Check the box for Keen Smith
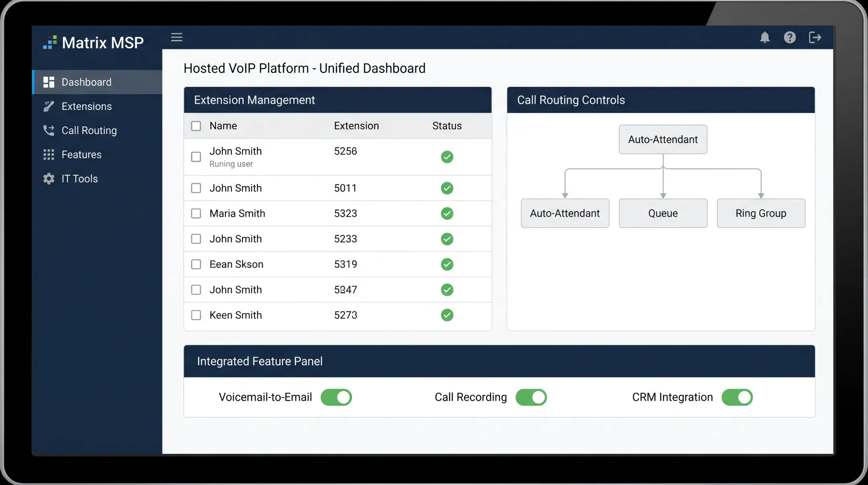This screenshot has width=868, height=485. click(x=196, y=315)
